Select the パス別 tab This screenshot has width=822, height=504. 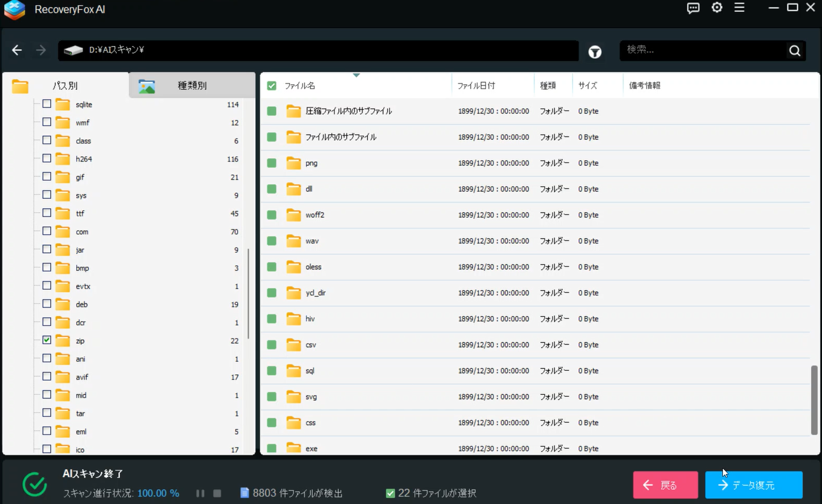coord(65,86)
